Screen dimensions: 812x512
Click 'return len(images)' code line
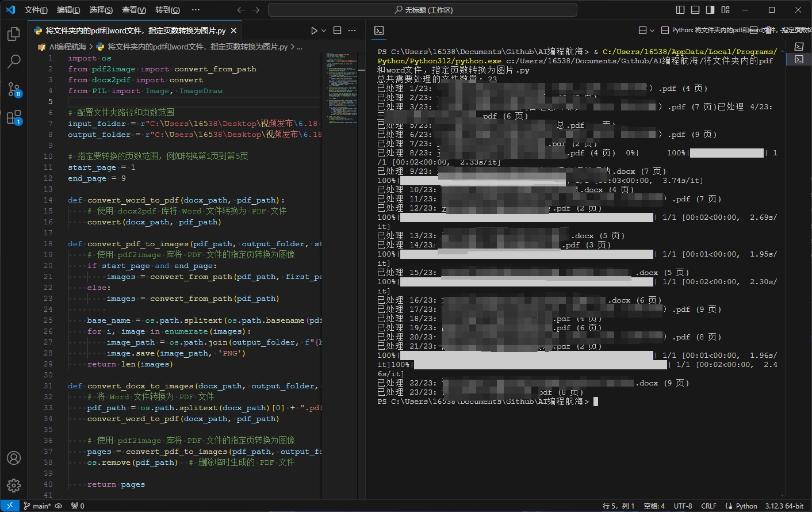click(130, 364)
